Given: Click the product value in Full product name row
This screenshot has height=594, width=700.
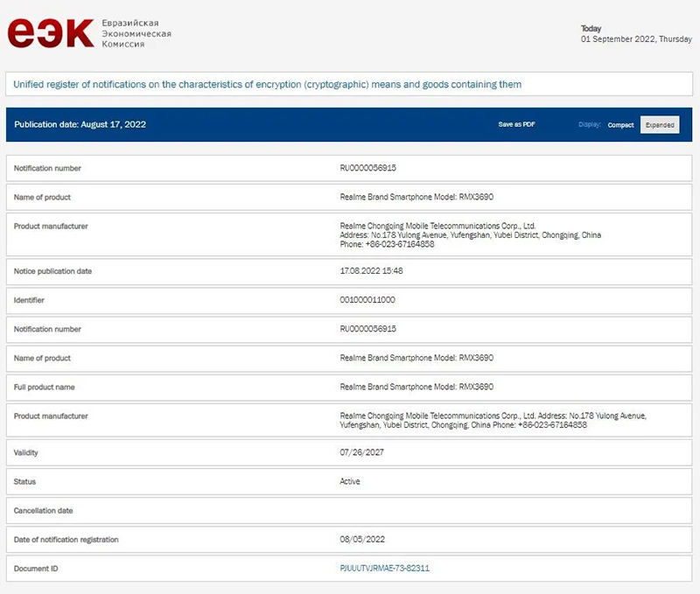Looking at the screenshot, I should pos(416,387).
